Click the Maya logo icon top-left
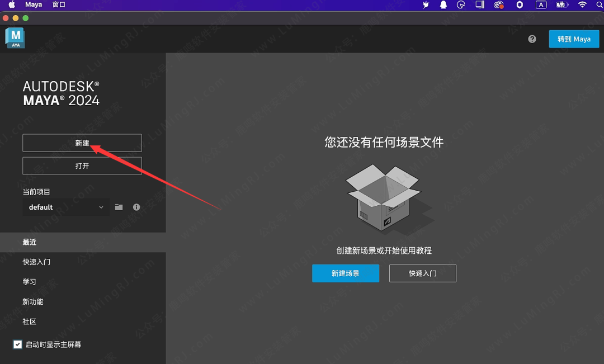Image resolution: width=604 pixels, height=364 pixels. coord(15,38)
